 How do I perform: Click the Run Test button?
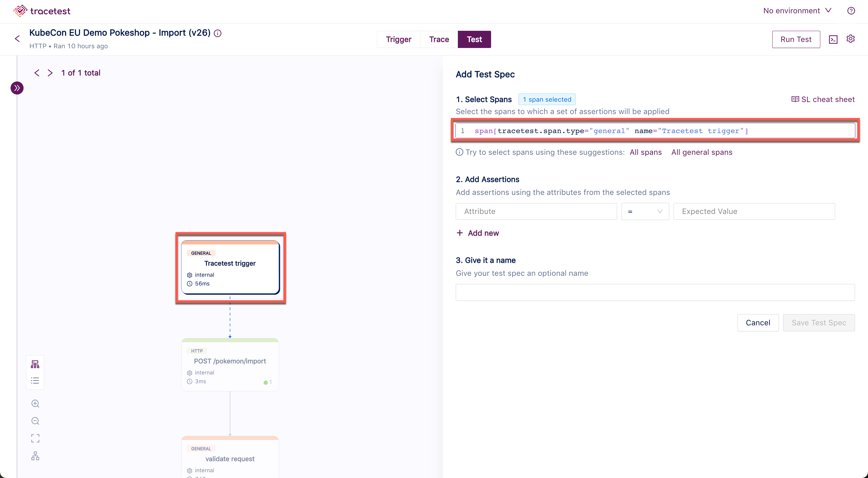[x=796, y=40]
